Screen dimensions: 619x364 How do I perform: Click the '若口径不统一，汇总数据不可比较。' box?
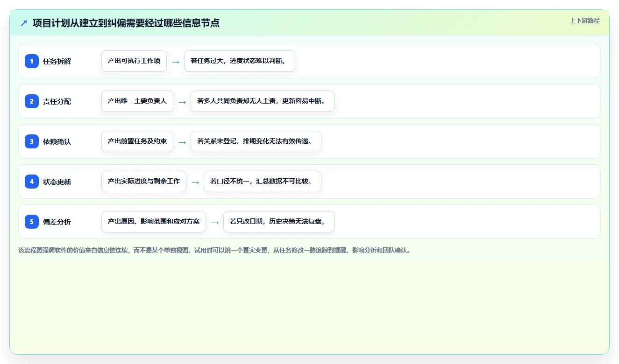(263, 182)
